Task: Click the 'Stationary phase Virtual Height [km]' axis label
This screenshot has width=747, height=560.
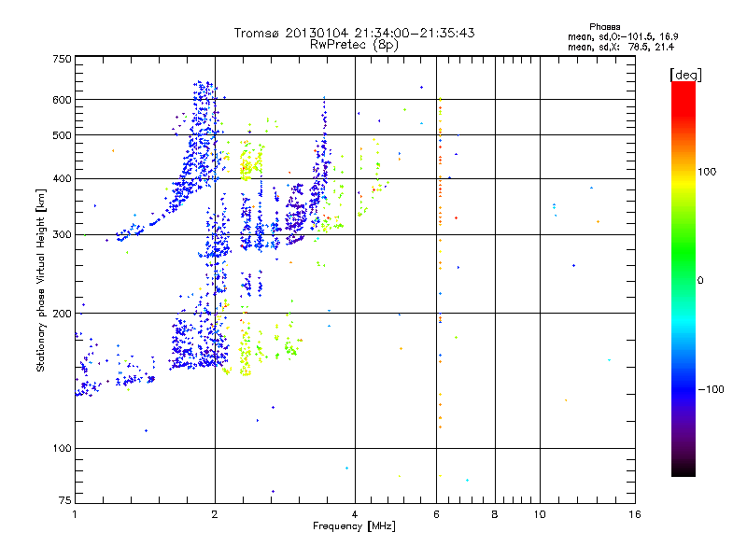Action: (41, 280)
